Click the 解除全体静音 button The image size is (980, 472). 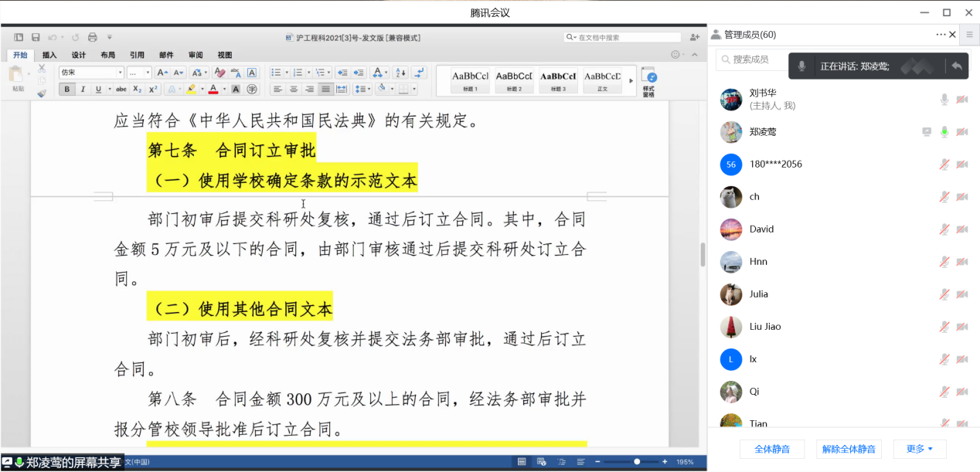(x=848, y=449)
